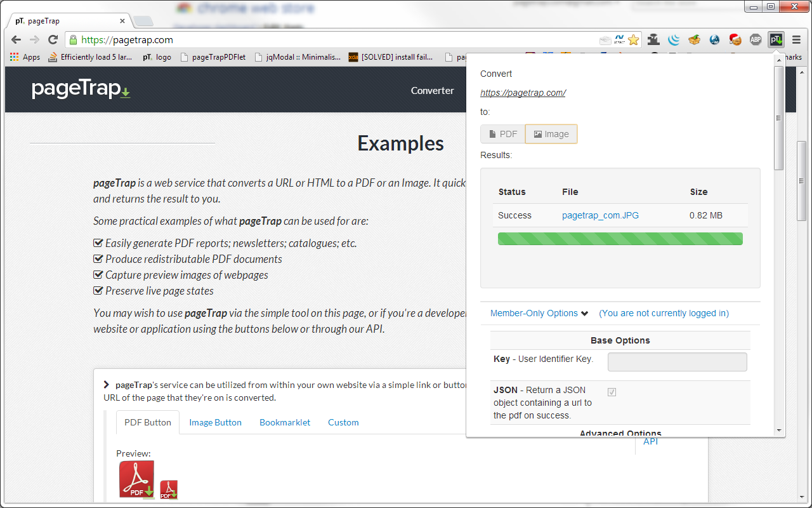Screen dimensions: 812x508
Task: Click 'Capture preview images of webpages' item
Action: [187, 275]
